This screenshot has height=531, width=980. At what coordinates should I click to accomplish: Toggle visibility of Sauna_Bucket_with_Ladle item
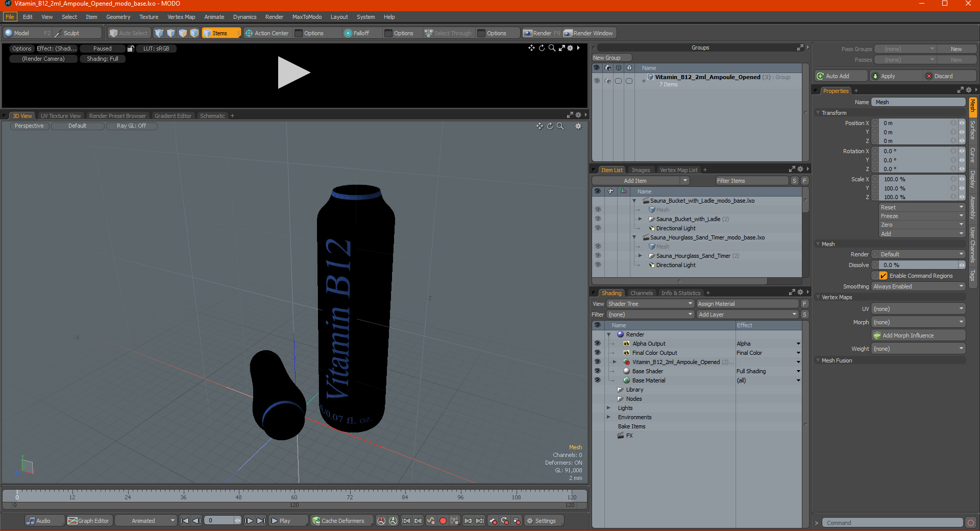click(597, 219)
